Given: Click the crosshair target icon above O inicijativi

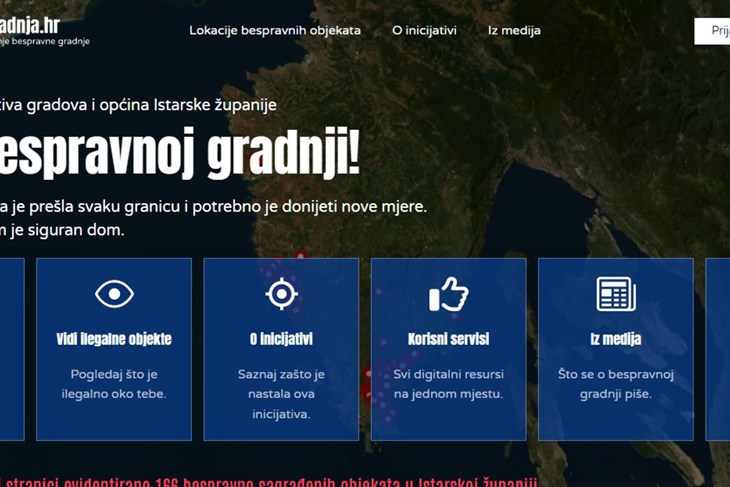Looking at the screenshot, I should click(x=281, y=294).
